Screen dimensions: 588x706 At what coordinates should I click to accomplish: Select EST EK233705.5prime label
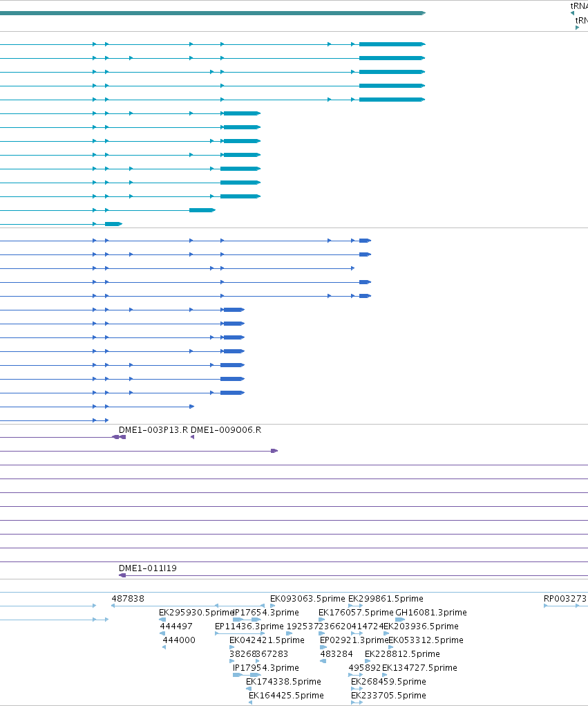[x=388, y=696]
